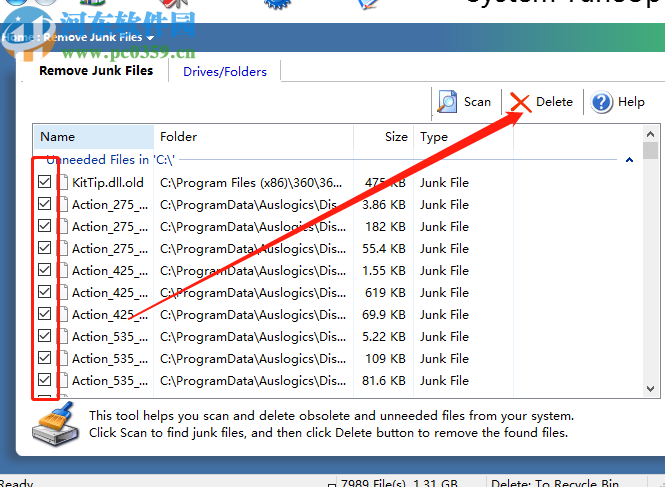
Task: Click the Action_535_ name in the 5.22 KB row
Action: 110,337
